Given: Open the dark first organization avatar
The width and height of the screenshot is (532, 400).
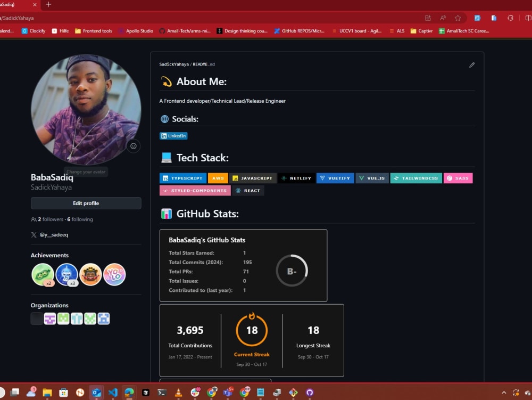Looking at the screenshot, I should (x=37, y=319).
